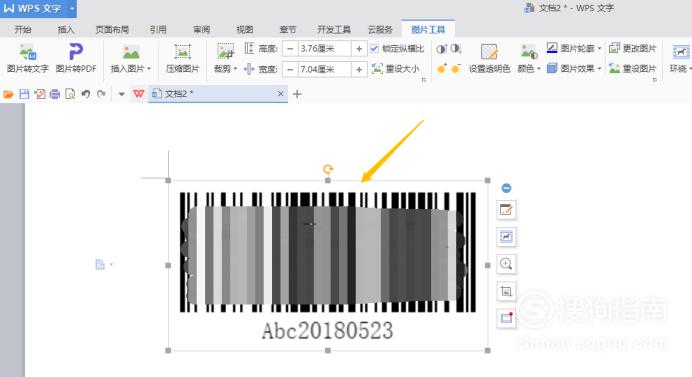Decrease height with the minus button
Screen dimensions: 692x377
(290, 49)
